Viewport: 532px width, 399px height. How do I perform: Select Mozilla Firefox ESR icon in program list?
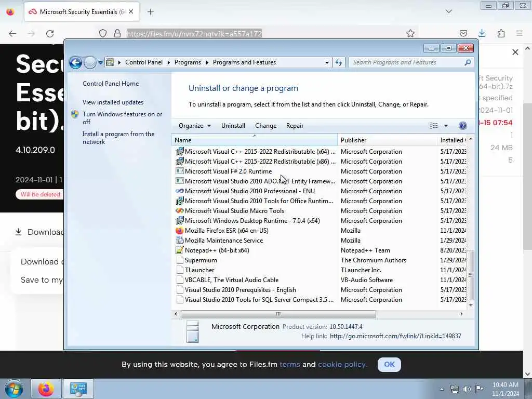click(179, 230)
